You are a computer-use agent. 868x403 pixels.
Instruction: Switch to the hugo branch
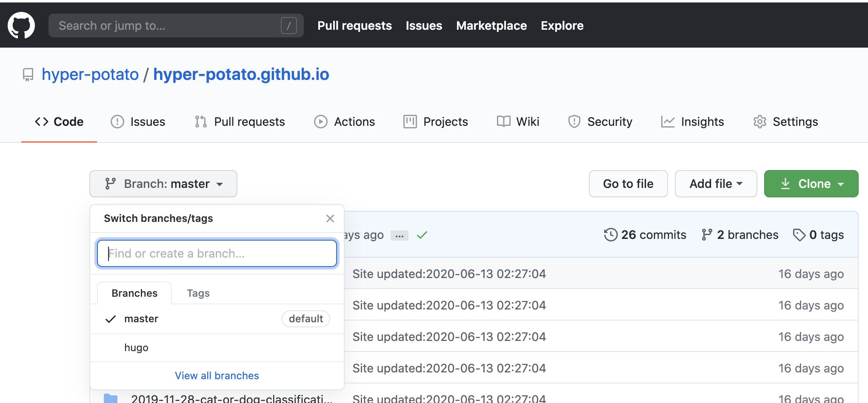[x=136, y=348]
